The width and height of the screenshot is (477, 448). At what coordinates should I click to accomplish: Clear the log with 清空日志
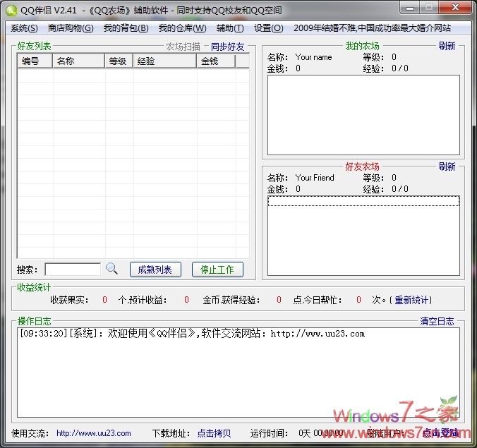437,322
